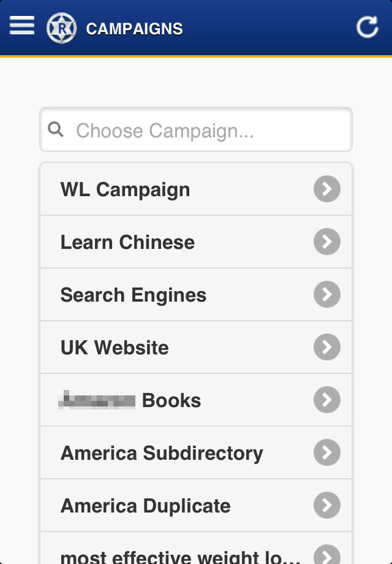
Task: Choose the UK Website campaign
Action: tap(115, 348)
